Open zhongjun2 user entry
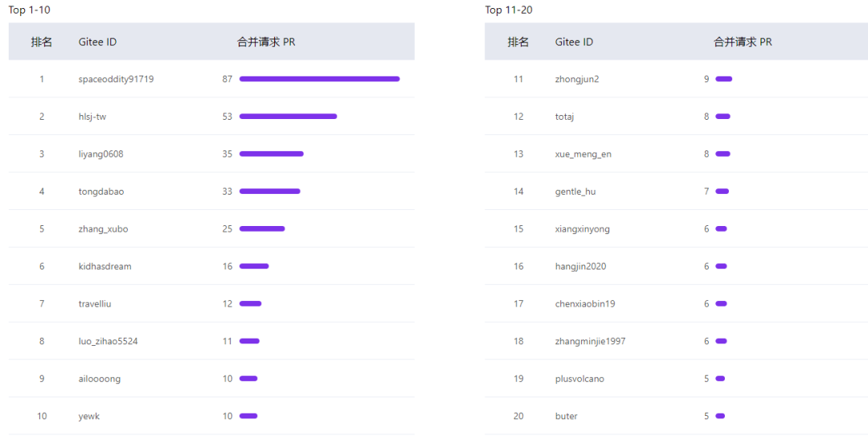Screen dimensions: 868x440 [x=576, y=79]
